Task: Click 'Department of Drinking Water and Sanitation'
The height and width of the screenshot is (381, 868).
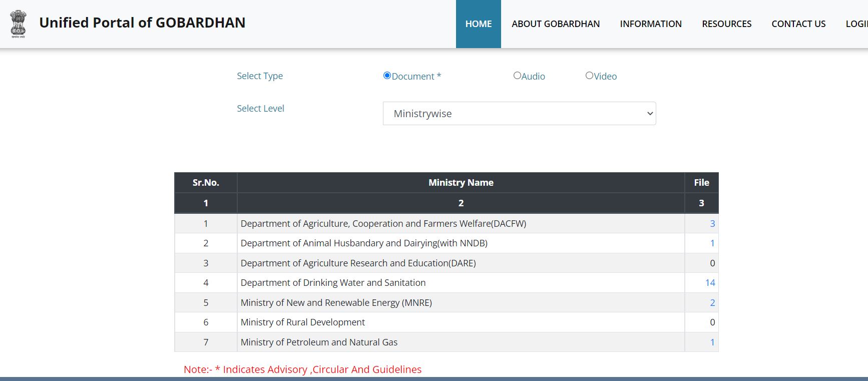Action: (333, 283)
